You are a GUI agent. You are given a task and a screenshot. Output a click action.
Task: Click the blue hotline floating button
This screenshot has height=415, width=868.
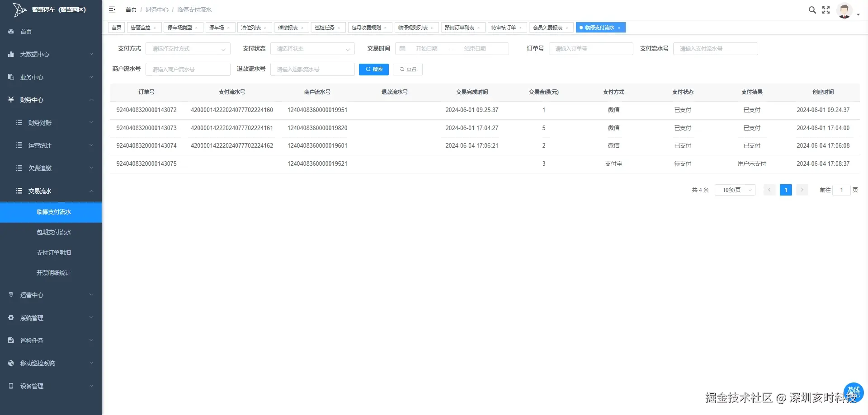[x=854, y=392]
